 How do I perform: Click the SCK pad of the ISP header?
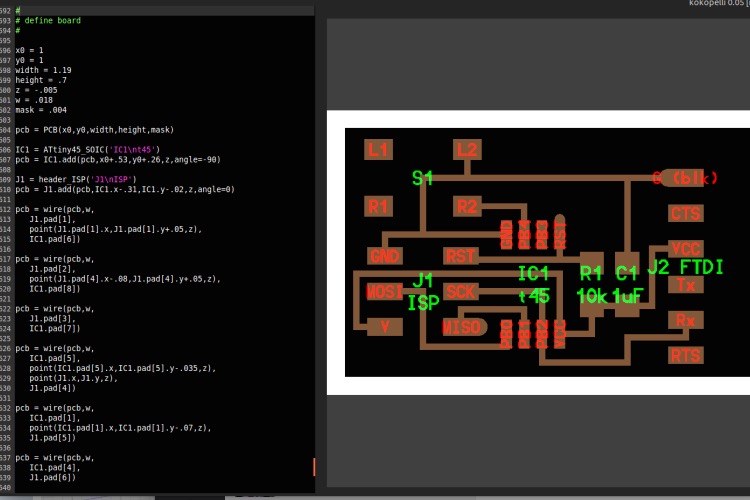461,291
